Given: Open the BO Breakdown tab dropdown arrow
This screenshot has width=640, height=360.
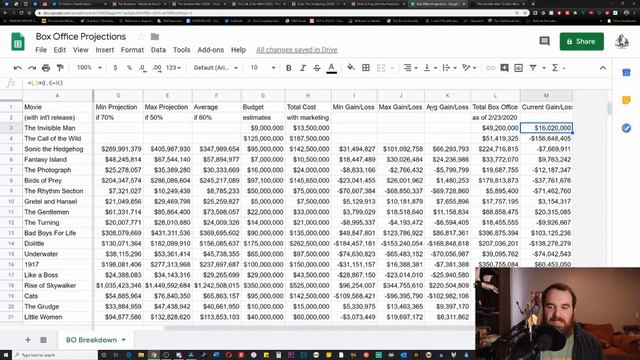Looking at the screenshot, I should click(x=124, y=340).
